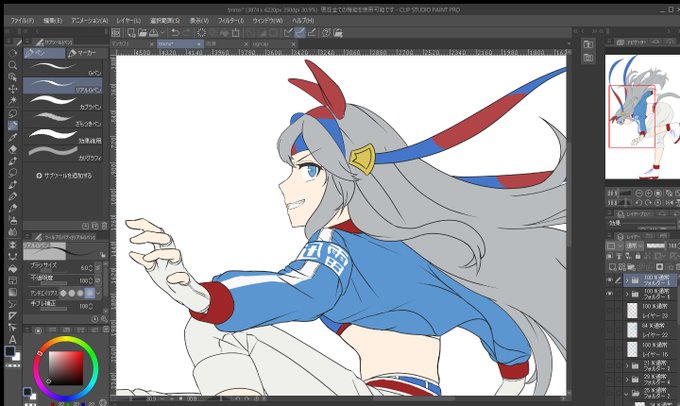
Task: Switch to the マーカー sub tool group tab
Action: [86, 53]
